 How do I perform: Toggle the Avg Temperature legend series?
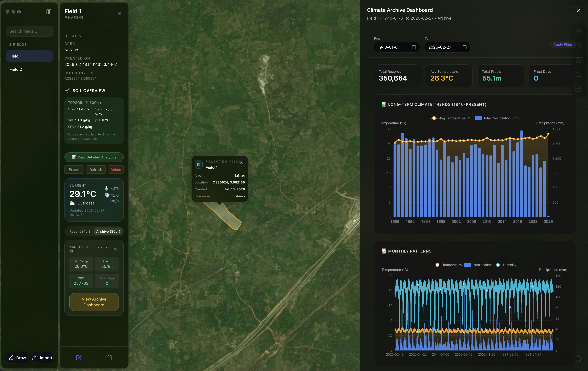click(451, 118)
